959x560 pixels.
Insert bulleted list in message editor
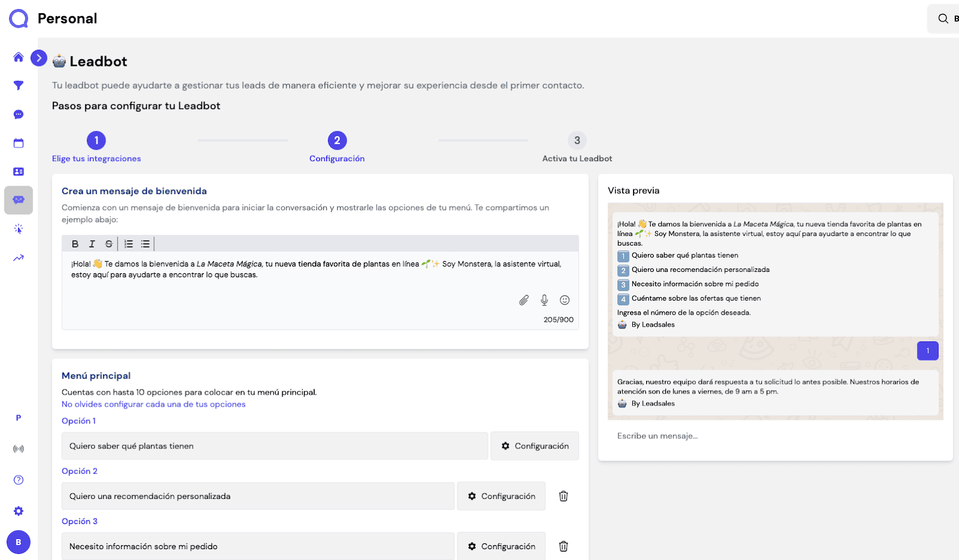pos(145,244)
